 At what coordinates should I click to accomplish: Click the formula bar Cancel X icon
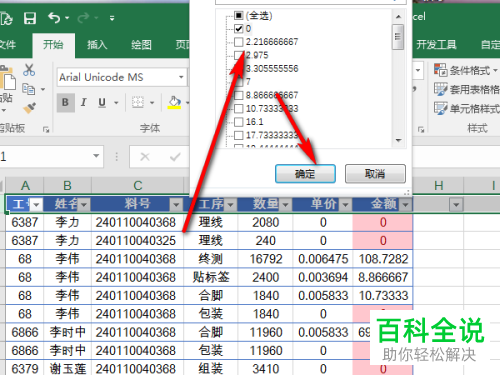[145, 156]
